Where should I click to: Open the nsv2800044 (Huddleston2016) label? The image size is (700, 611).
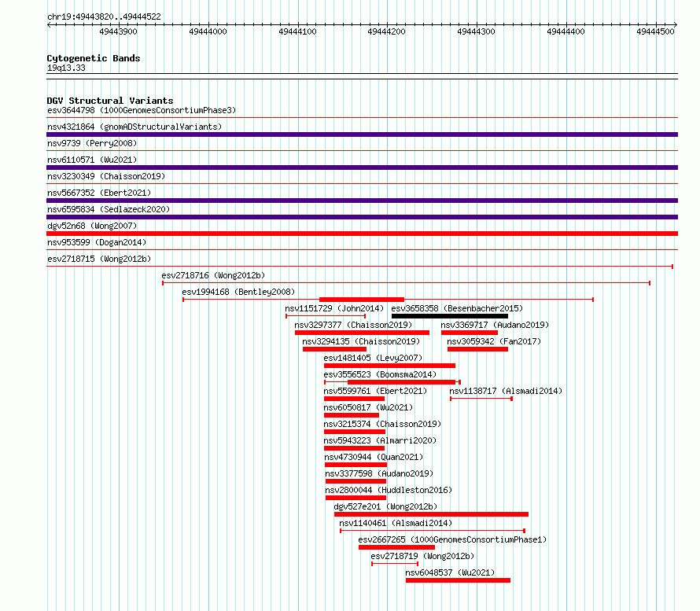[389, 490]
